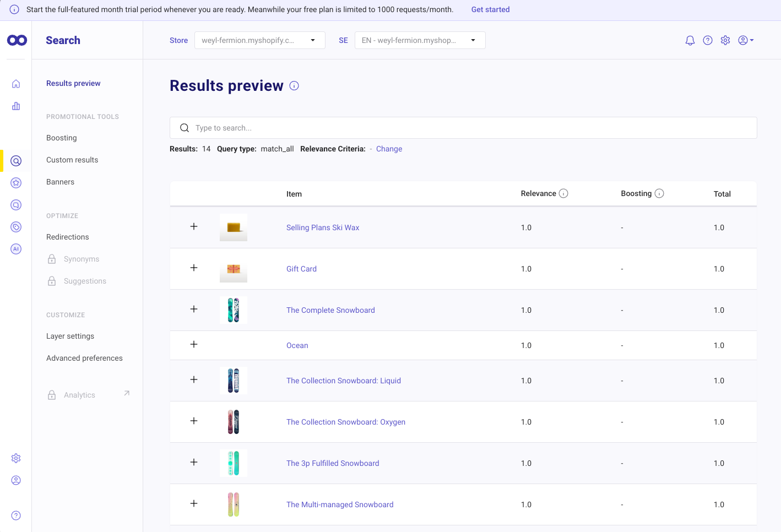Open the tag icon in left rail

[x=16, y=227]
